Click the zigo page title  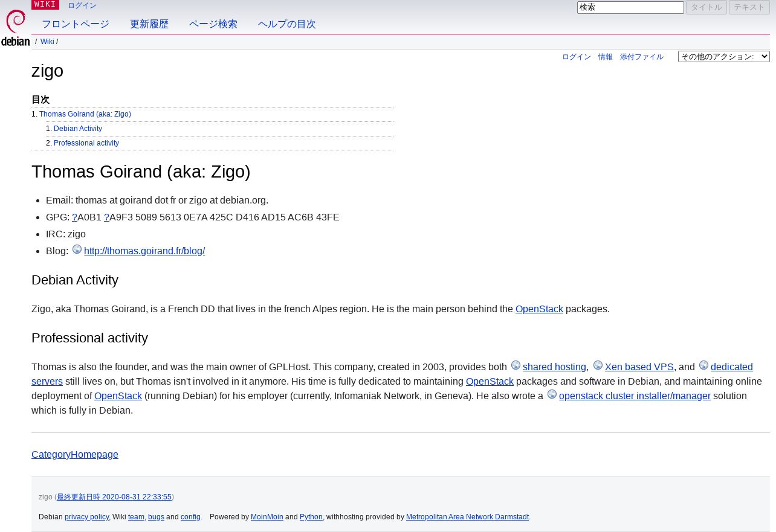point(47,71)
